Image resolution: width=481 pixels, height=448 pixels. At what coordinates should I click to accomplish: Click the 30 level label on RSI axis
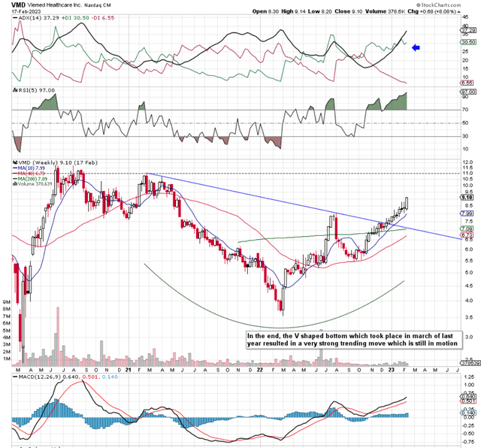tap(465, 136)
